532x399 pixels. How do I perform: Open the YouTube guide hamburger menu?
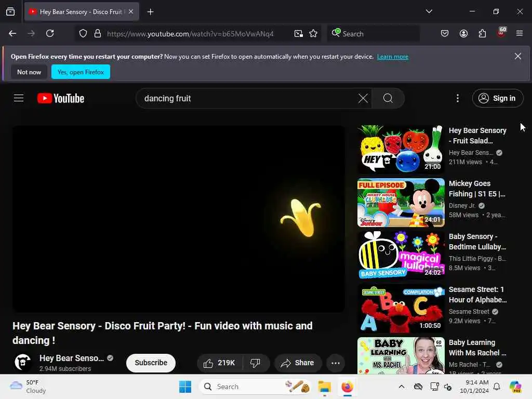[19, 98]
